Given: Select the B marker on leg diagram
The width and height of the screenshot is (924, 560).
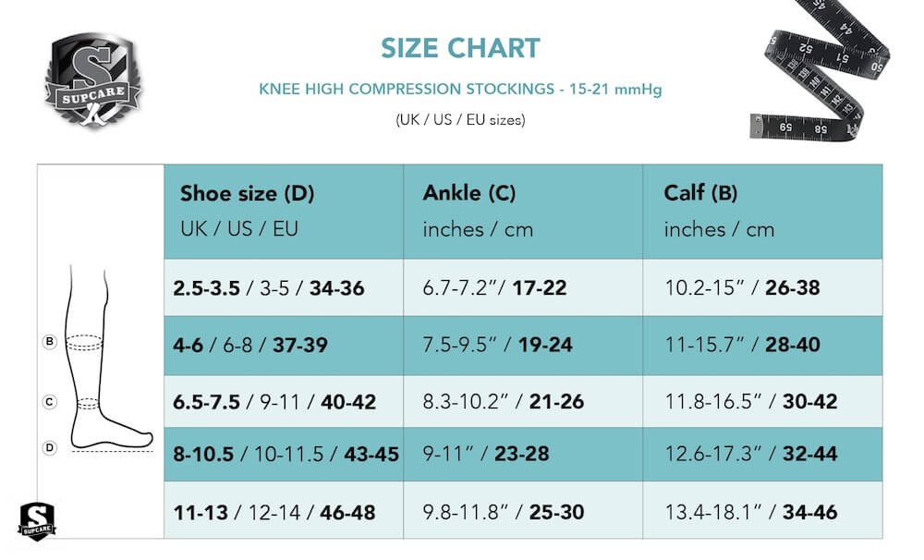Looking at the screenshot, I should 50,341.
